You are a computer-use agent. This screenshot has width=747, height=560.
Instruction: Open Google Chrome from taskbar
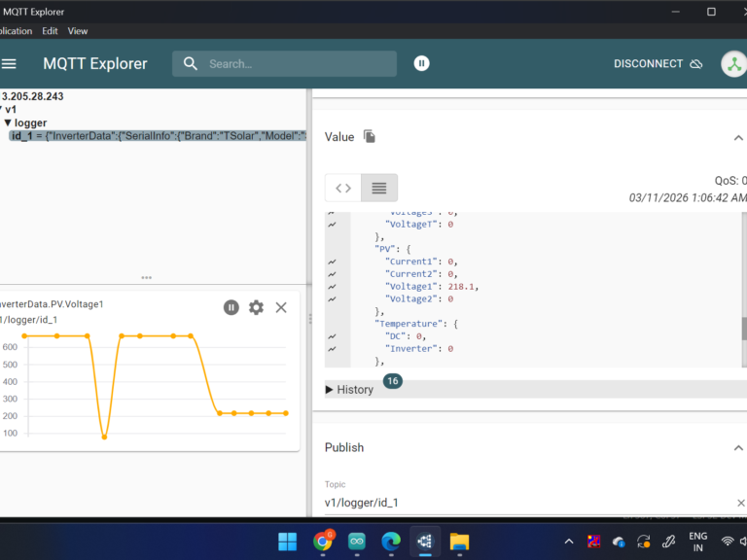pyautogui.click(x=323, y=542)
